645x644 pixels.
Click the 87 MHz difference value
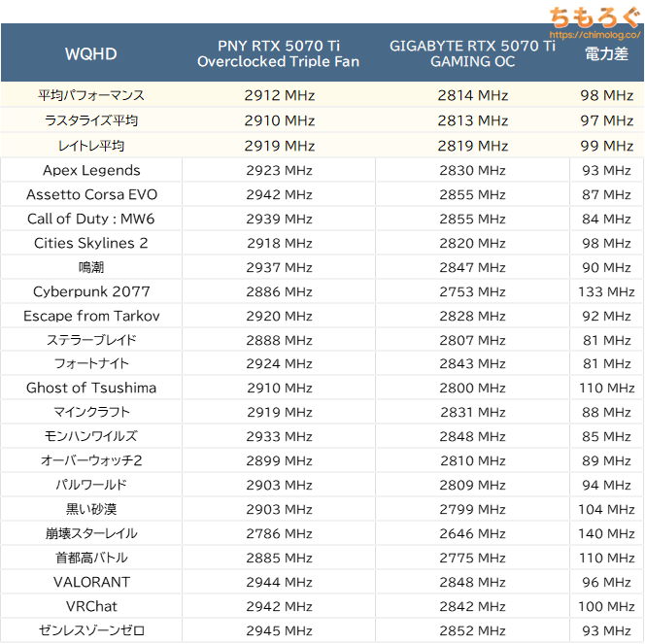click(607, 194)
